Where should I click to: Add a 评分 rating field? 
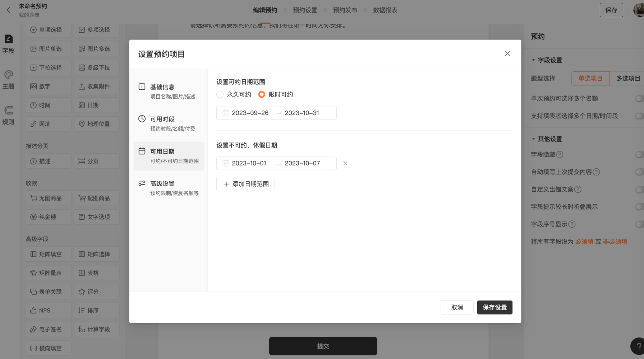(x=97, y=292)
